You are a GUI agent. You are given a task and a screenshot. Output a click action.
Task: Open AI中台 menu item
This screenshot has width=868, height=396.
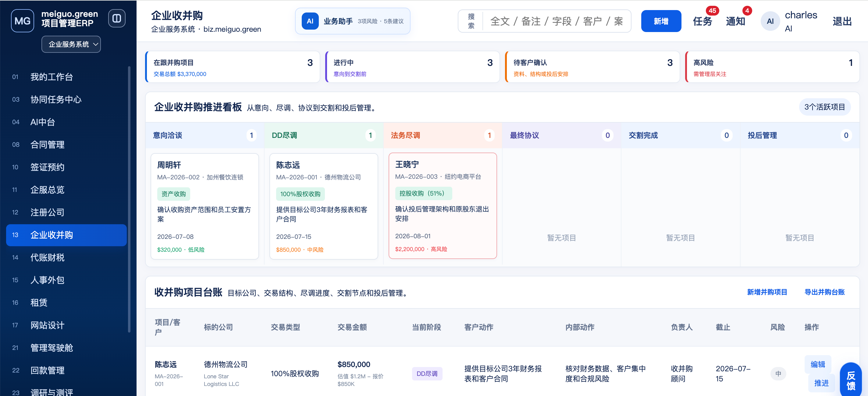[66, 122]
